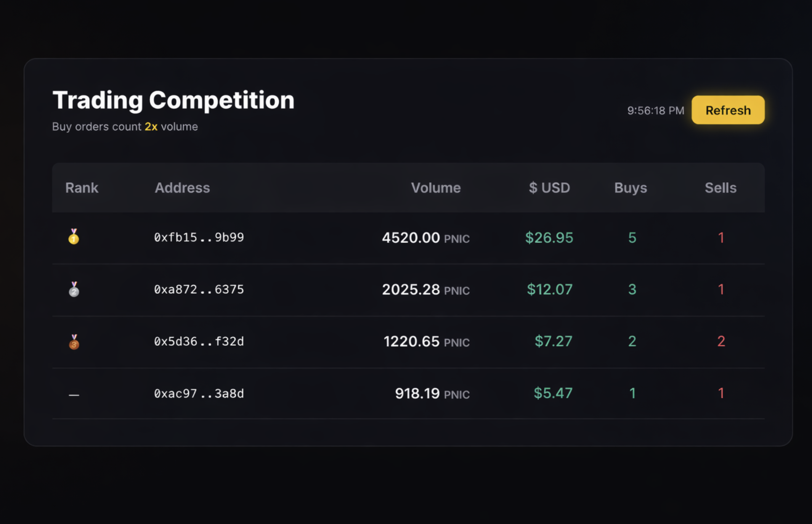Open address 0xac97..3a8d
The height and width of the screenshot is (524, 812).
199,394
